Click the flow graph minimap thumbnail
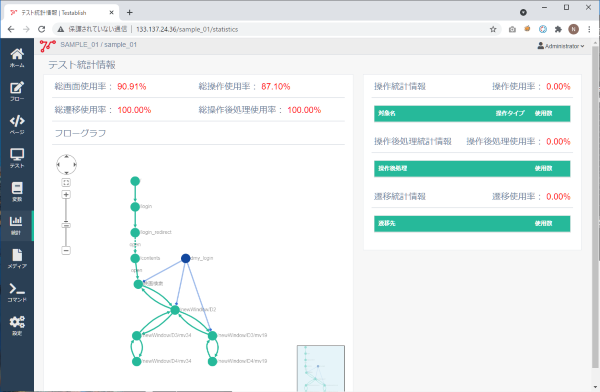The image size is (600, 392). click(x=321, y=368)
